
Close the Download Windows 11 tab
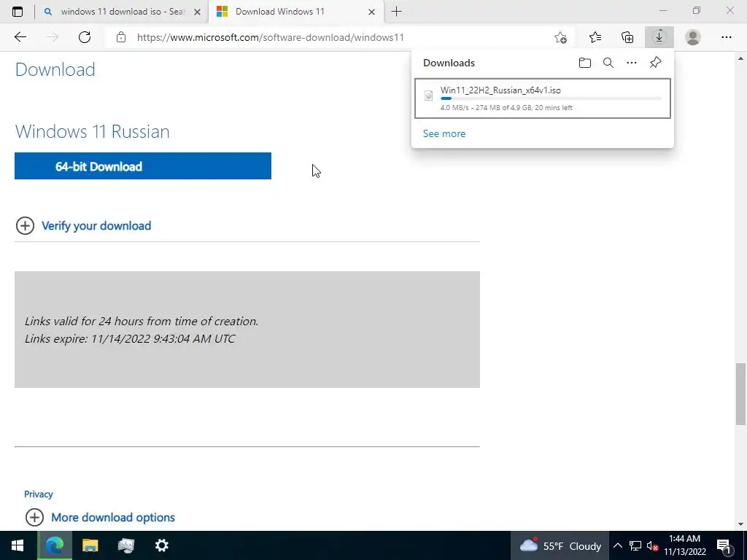[371, 12]
